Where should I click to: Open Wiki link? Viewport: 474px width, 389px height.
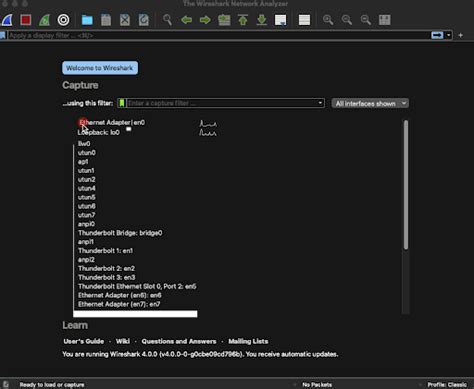point(123,341)
